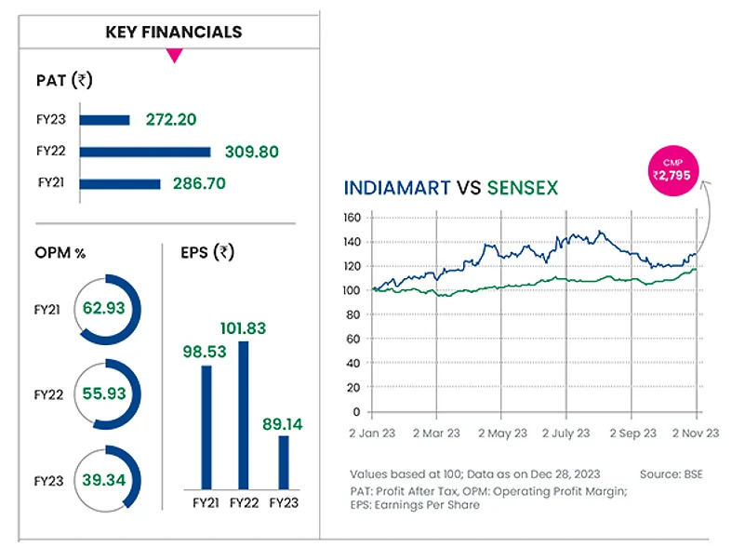Click the 101.83 EPS value label

[x=245, y=328]
